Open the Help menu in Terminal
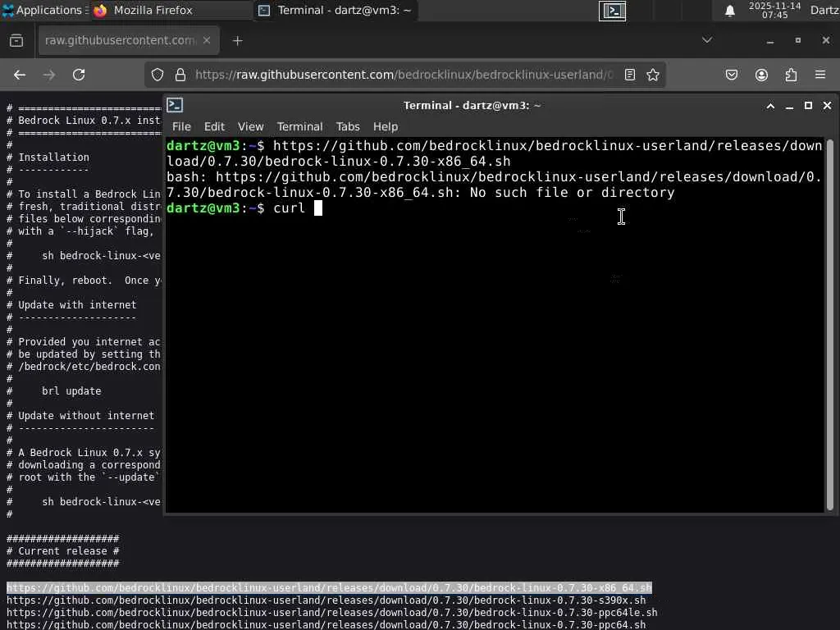Viewport: 840px width, 630px height. click(386, 127)
